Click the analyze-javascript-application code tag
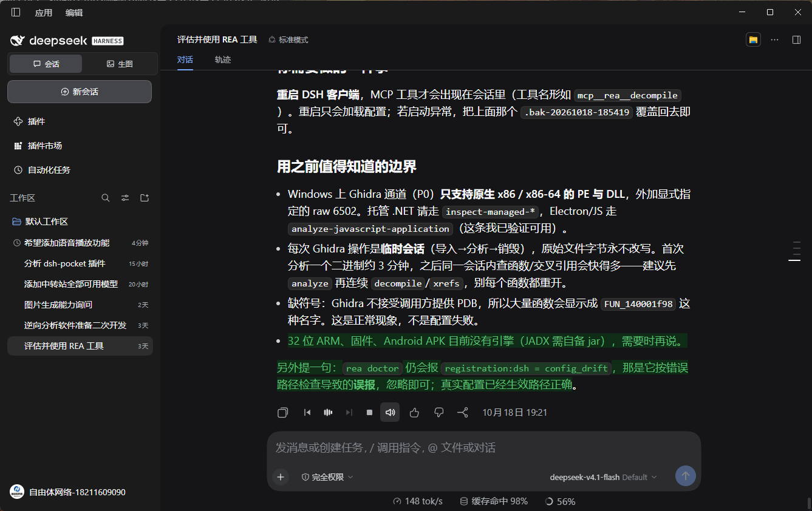This screenshot has width=812, height=511. coord(370,229)
